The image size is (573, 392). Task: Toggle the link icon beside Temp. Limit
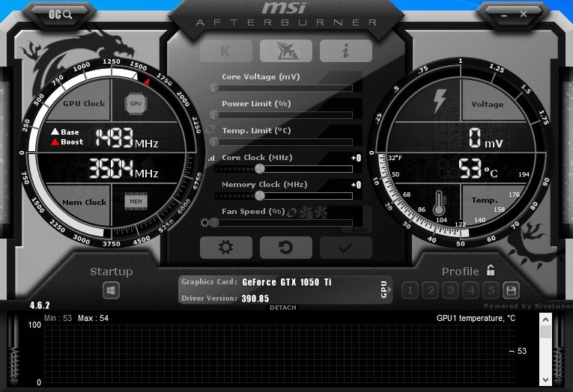click(x=211, y=129)
